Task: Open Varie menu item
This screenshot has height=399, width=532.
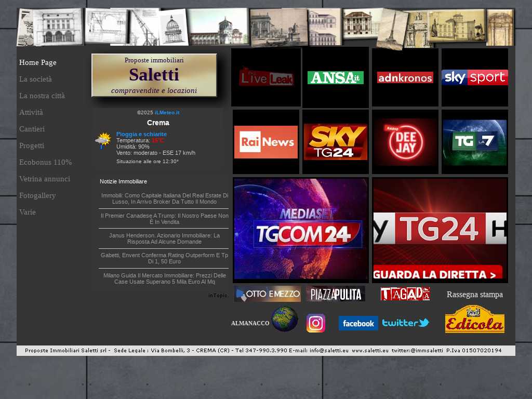Action: click(x=27, y=212)
